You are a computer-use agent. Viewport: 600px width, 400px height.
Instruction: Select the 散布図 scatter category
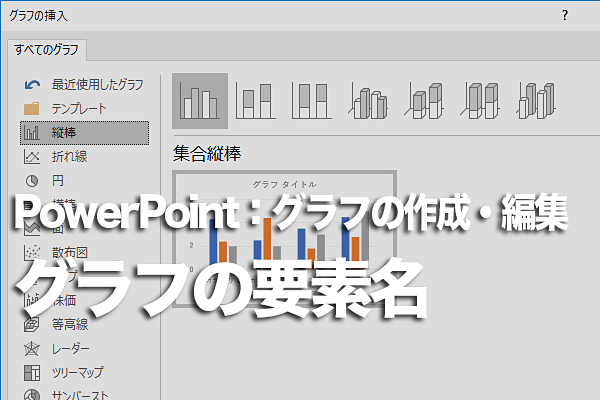tap(84, 253)
